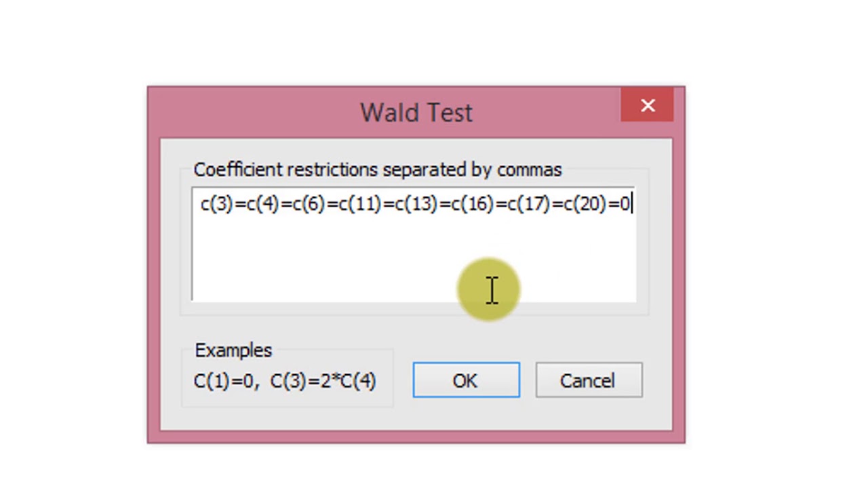The image size is (868, 488).
Task: Place cursor on c(11) in restrictions text
Action: pos(360,204)
